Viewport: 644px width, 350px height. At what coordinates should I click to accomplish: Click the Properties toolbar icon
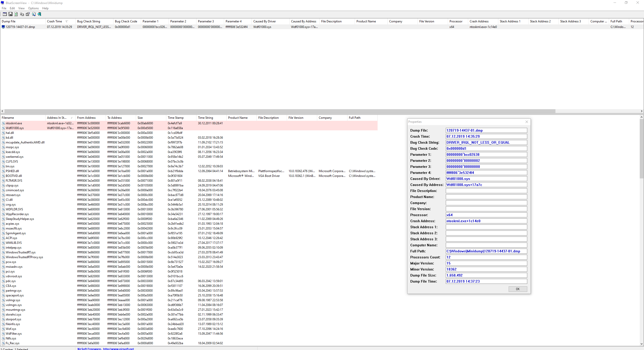click(x=28, y=14)
